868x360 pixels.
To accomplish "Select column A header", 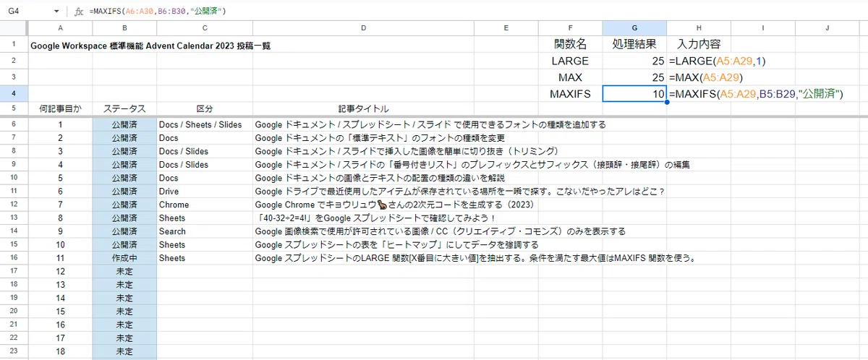I will [60, 28].
